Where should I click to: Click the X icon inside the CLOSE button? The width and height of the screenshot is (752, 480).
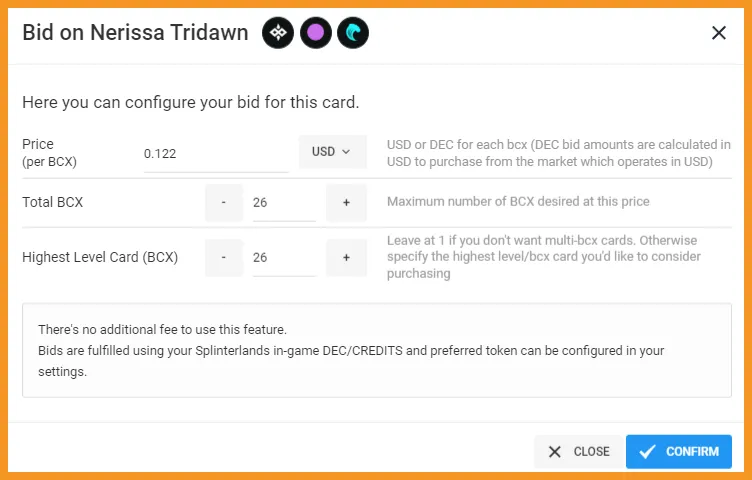click(554, 452)
